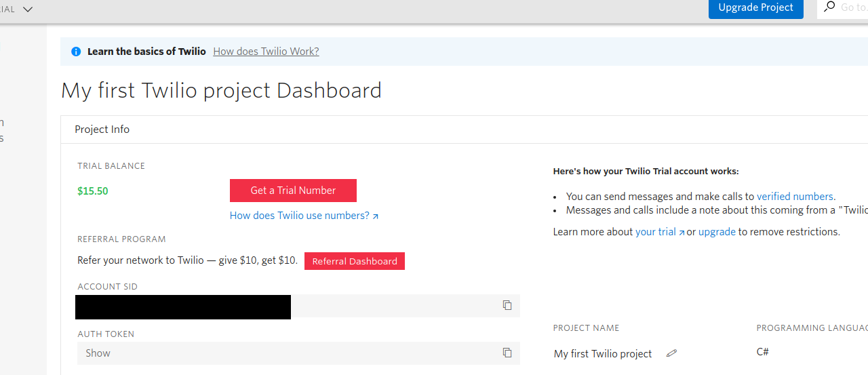Click the blue info icon in the banner
This screenshot has height=375, width=868.
[76, 52]
